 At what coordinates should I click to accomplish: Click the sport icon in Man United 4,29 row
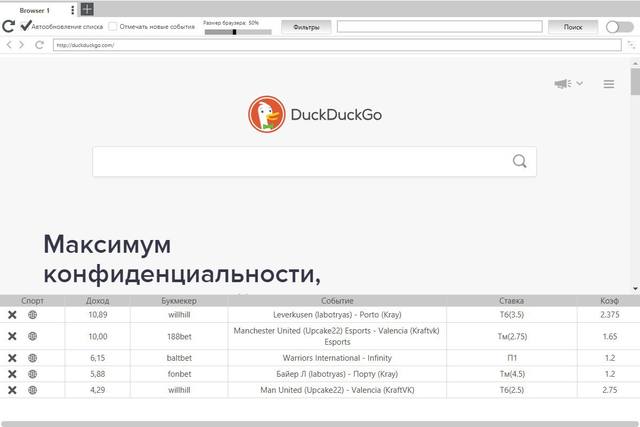[x=32, y=390]
